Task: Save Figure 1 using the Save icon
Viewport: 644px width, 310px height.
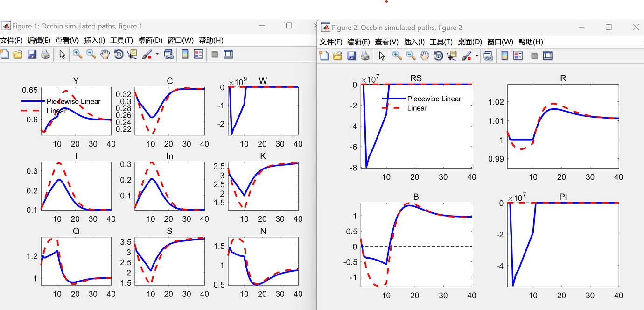Action: pyautogui.click(x=31, y=54)
